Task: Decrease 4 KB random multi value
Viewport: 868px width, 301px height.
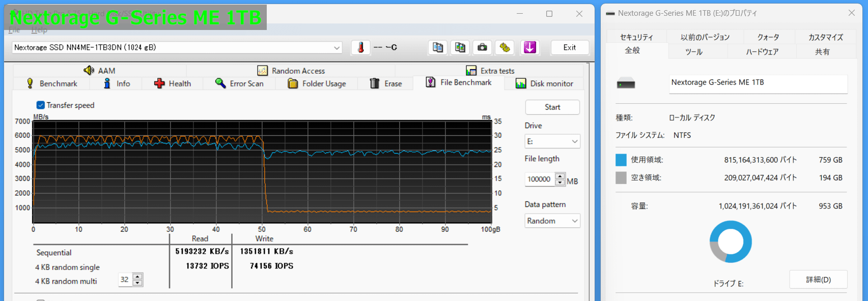Action: (137, 283)
